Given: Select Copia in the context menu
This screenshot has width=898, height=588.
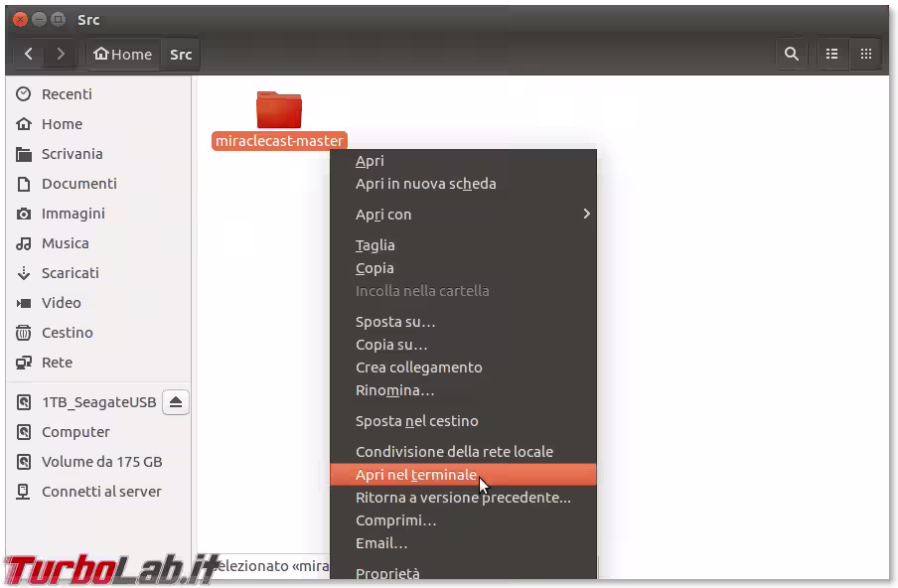Looking at the screenshot, I should pos(463,268).
